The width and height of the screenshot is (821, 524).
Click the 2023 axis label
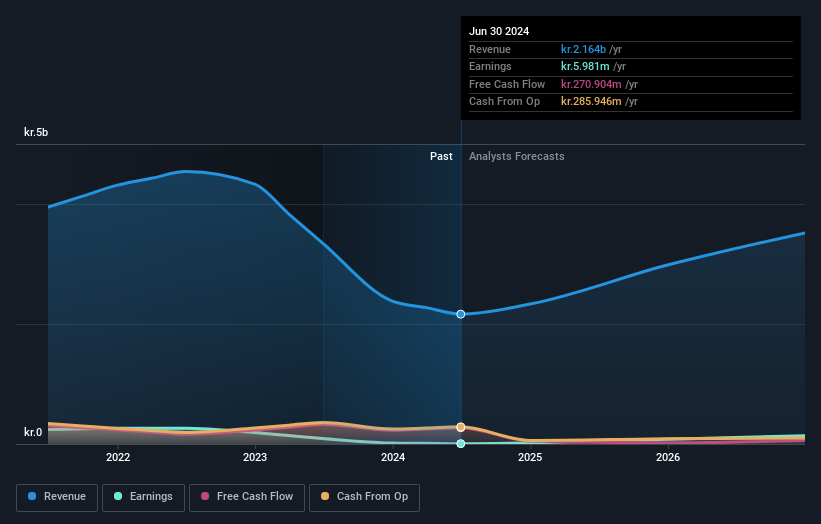(x=255, y=457)
